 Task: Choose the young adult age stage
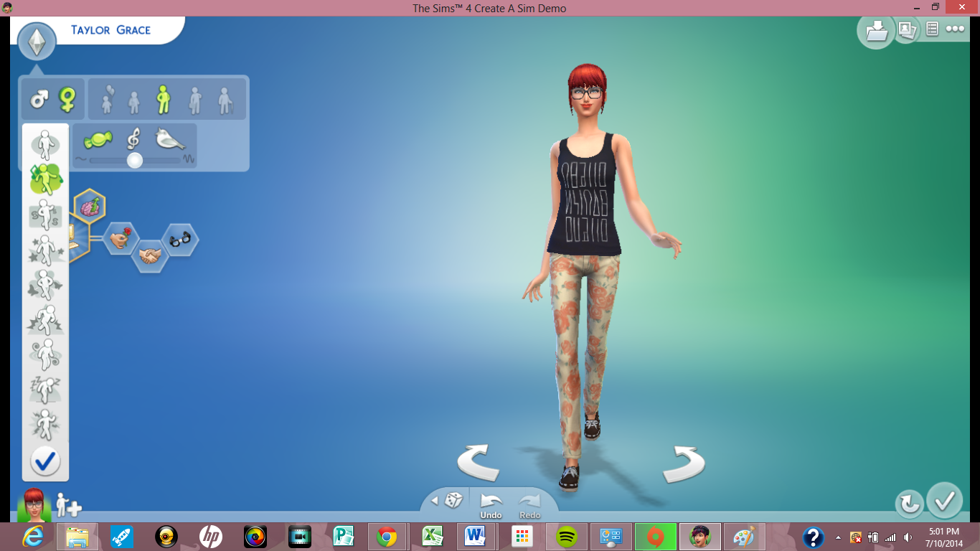coord(164,100)
